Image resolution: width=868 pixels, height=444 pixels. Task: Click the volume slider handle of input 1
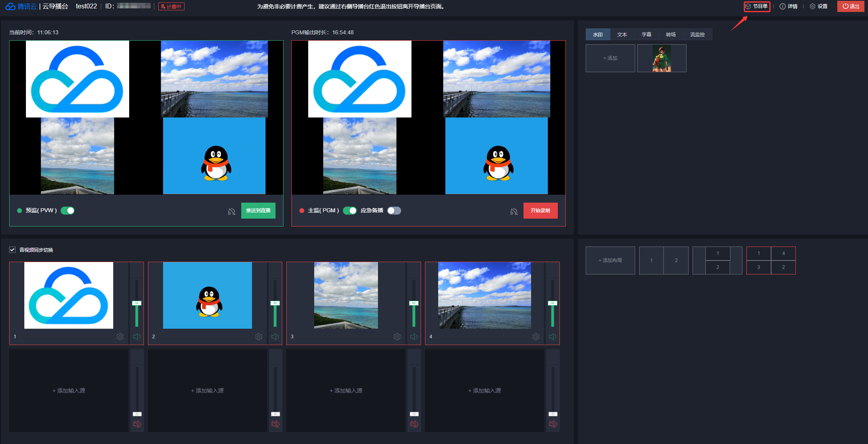click(x=137, y=303)
